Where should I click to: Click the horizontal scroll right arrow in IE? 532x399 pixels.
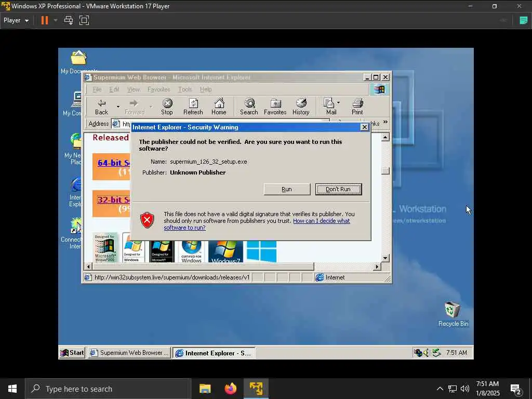tap(377, 267)
